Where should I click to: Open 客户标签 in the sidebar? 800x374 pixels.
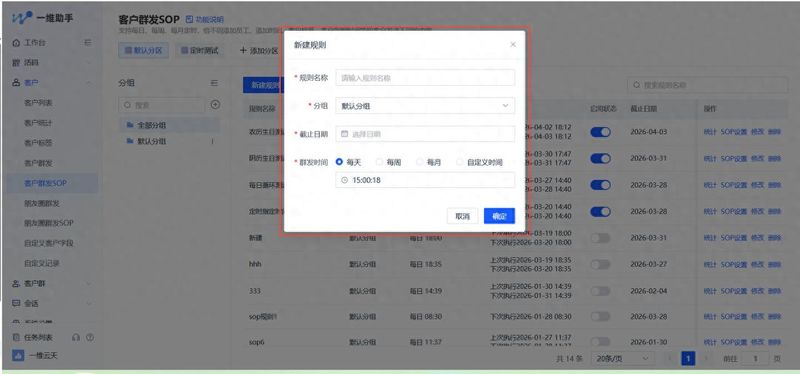[38, 143]
